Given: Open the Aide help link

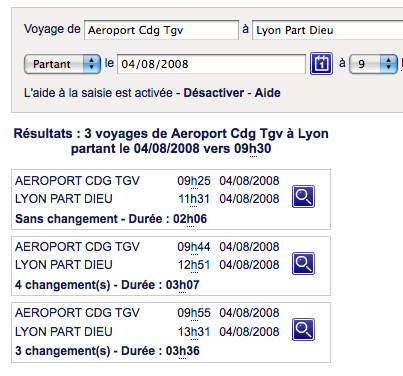Looking at the screenshot, I should (x=268, y=93).
